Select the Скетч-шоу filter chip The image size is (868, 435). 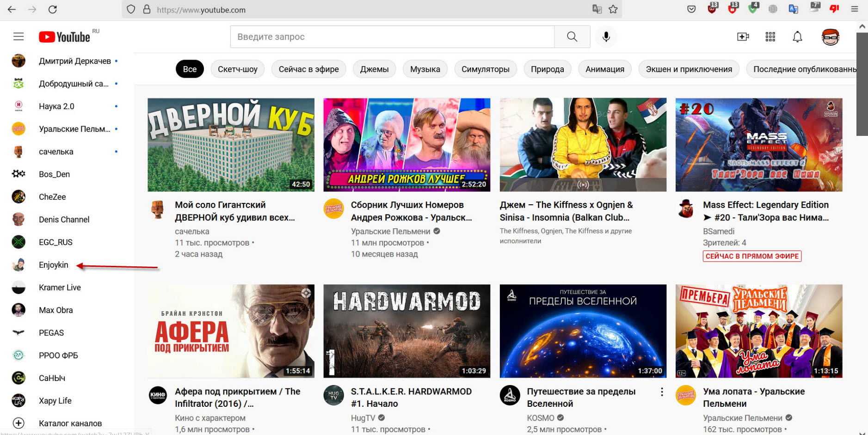[x=238, y=69]
